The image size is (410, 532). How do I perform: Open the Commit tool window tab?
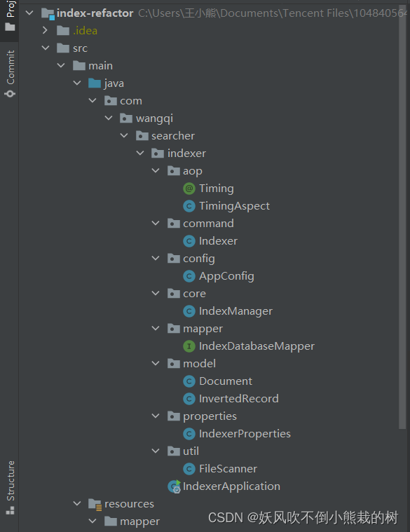click(x=11, y=73)
